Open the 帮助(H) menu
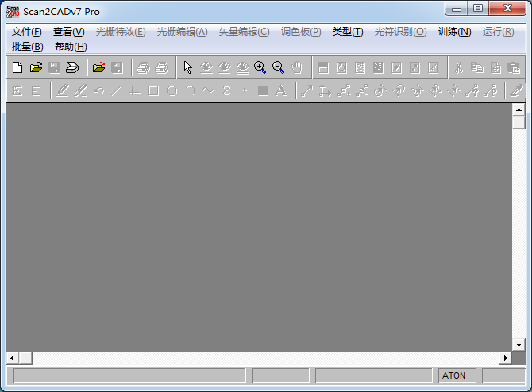 point(71,47)
